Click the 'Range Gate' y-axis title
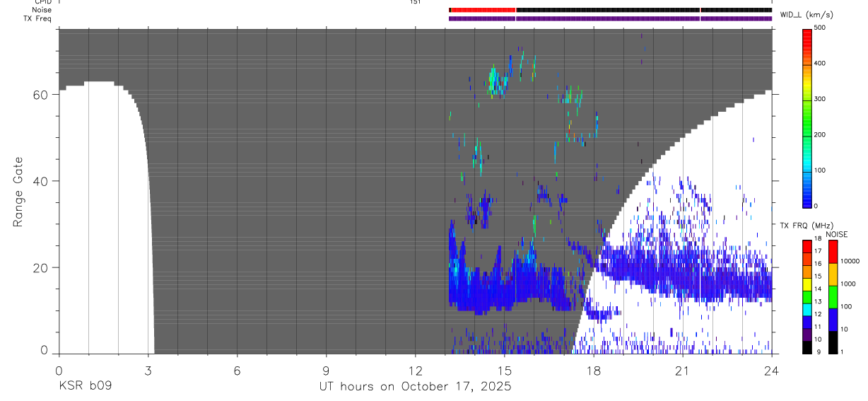Screen dimensions: 868x401 (x=19, y=191)
